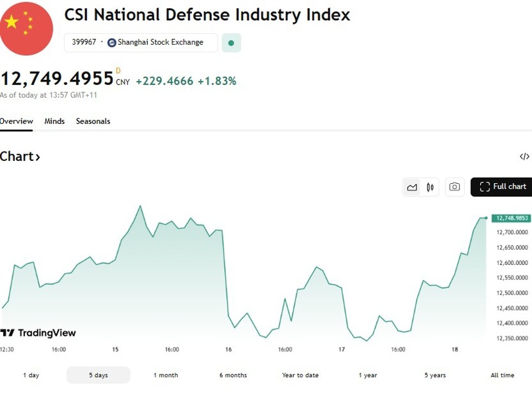The image size is (532, 399).
Task: Select the 1 day time range
Action: point(31,375)
